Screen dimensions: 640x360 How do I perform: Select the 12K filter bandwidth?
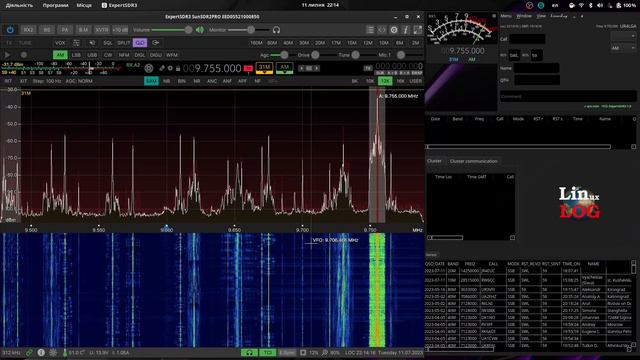[385, 81]
